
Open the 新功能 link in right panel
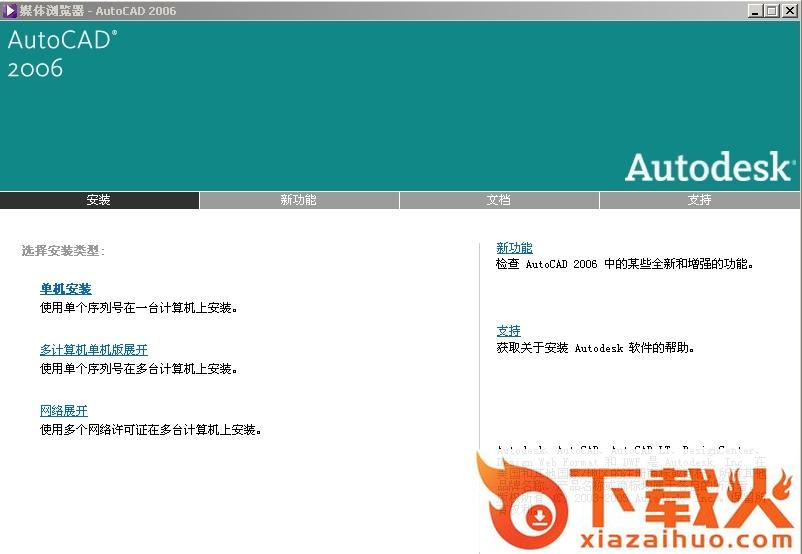pos(514,248)
